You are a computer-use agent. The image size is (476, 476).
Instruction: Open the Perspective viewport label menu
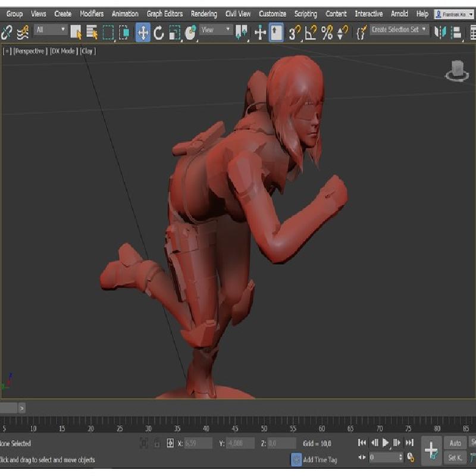coord(30,51)
